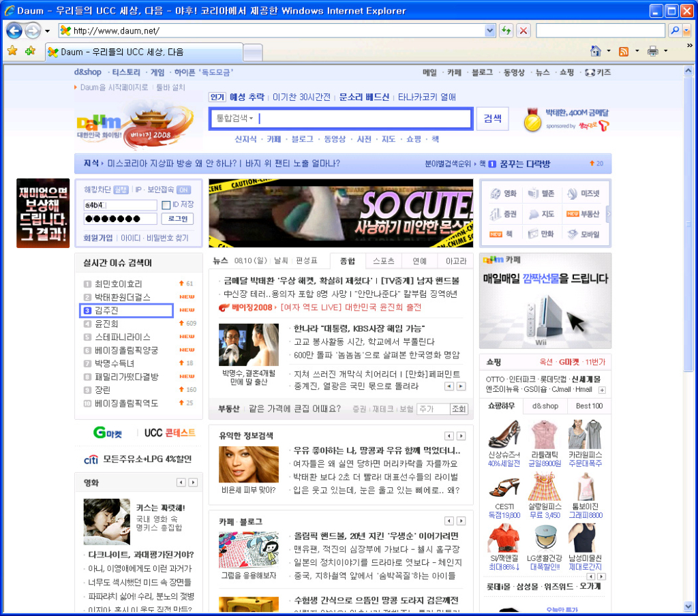698x616 pixels.
Task: Switch to the 종합 news tab
Action: tap(347, 261)
